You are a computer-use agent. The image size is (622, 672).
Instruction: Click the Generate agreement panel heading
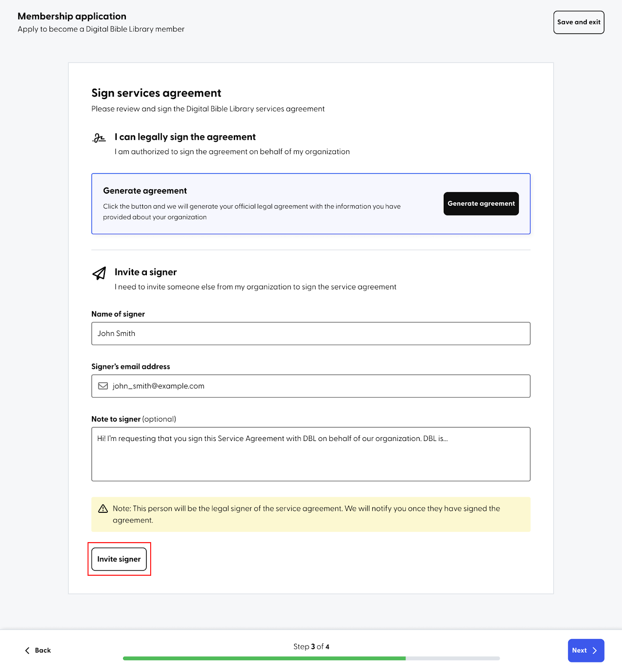coord(145,191)
